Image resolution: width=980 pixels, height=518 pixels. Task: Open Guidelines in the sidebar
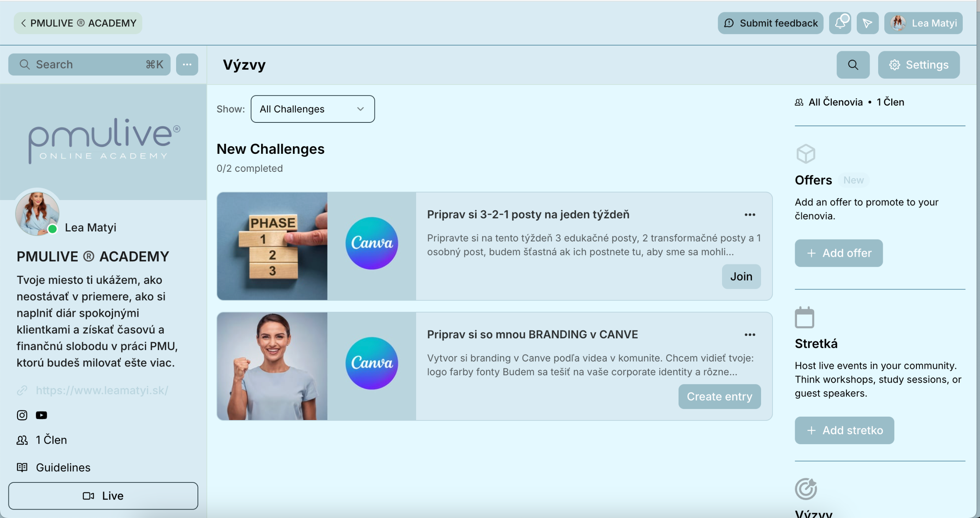(63, 468)
